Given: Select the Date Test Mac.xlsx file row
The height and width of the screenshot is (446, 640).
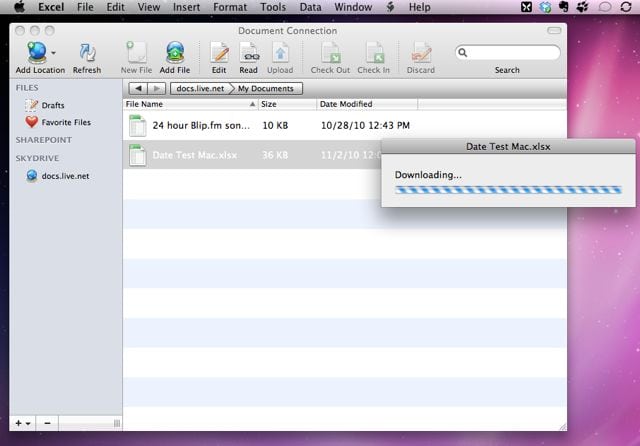Looking at the screenshot, I should point(252,155).
